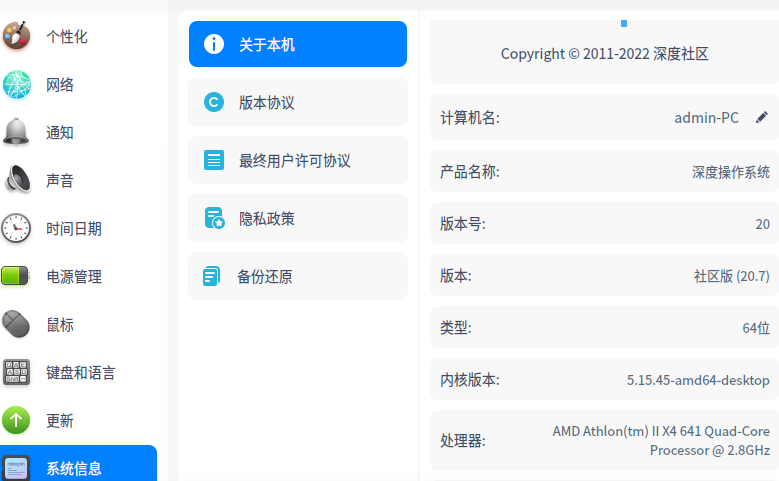Open the 声音 speaker icon
This screenshot has width=779, height=481.
coord(16,179)
